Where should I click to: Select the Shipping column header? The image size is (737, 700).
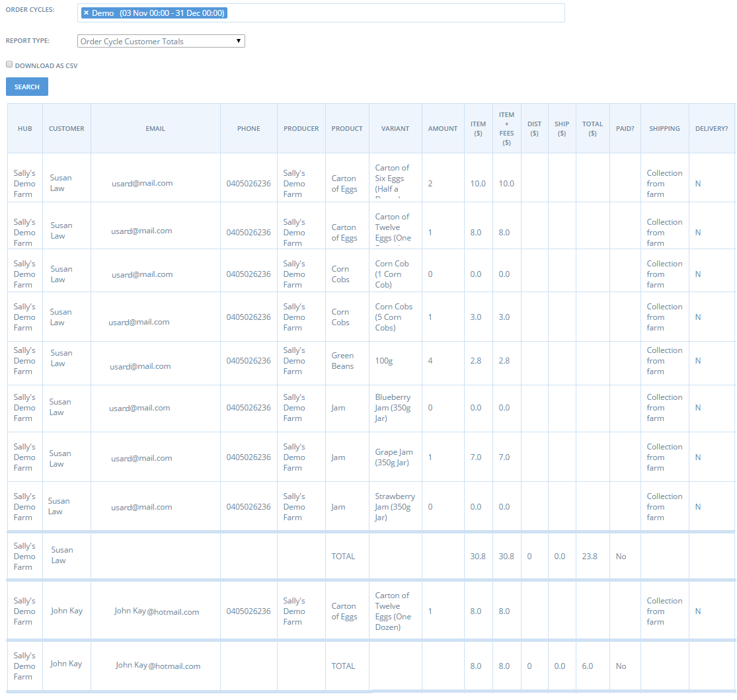(x=664, y=128)
